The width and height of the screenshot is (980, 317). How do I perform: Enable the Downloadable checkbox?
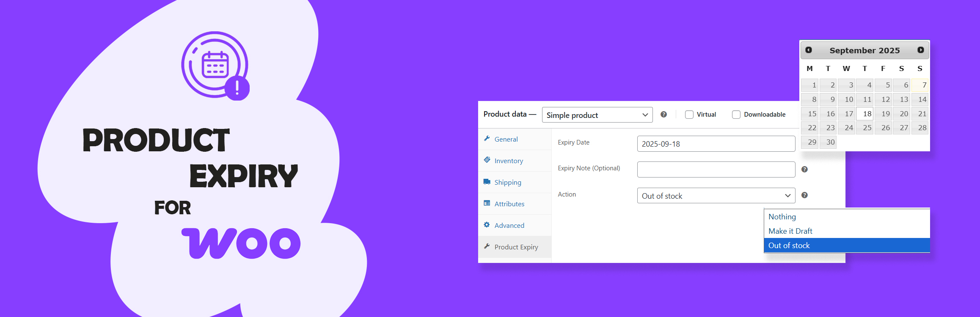click(x=736, y=115)
